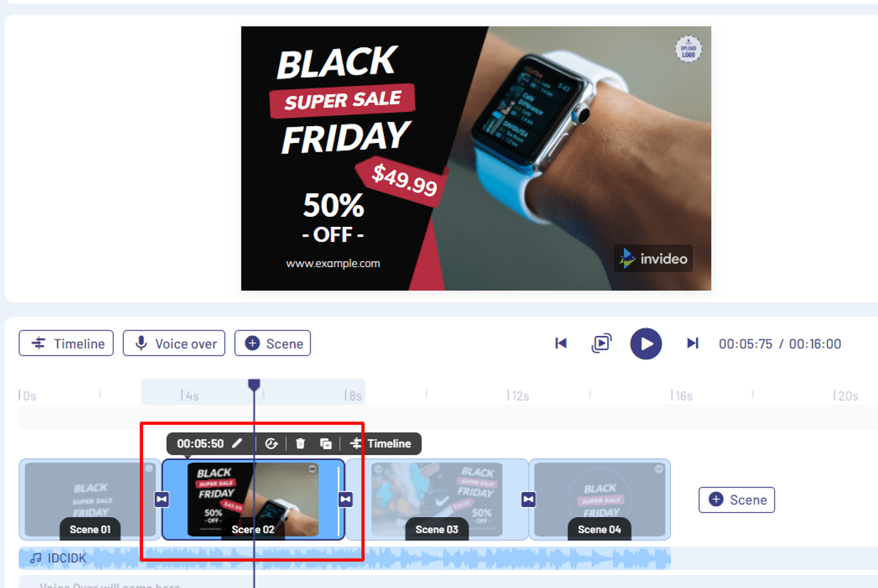The height and width of the screenshot is (588, 878).
Task: Skip to next scene
Action: coord(692,343)
